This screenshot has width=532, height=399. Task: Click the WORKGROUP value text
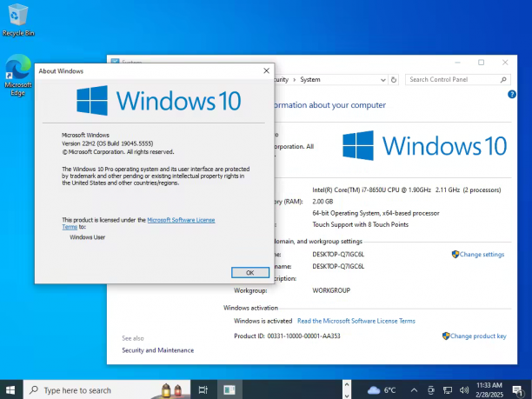331,290
